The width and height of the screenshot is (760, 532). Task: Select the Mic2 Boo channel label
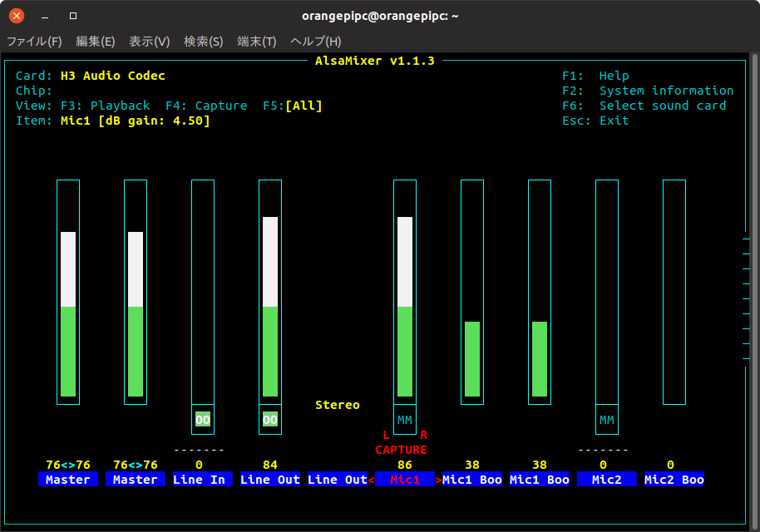tap(674, 480)
